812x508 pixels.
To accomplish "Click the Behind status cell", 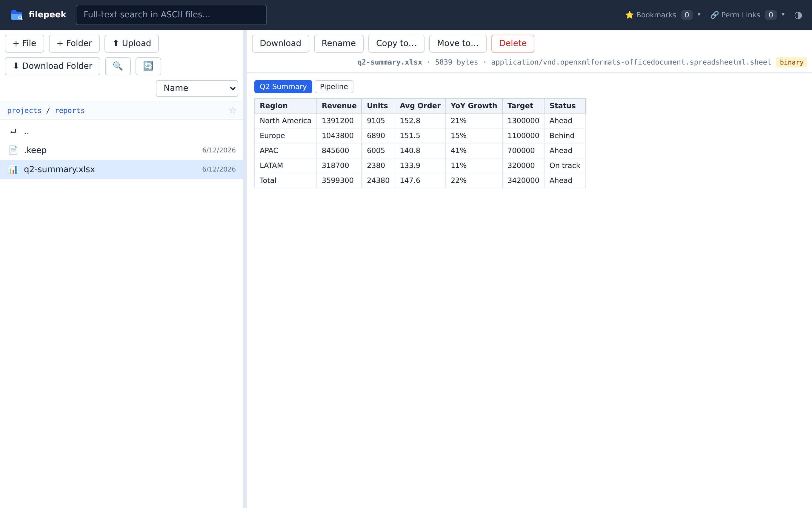I will click(x=565, y=136).
